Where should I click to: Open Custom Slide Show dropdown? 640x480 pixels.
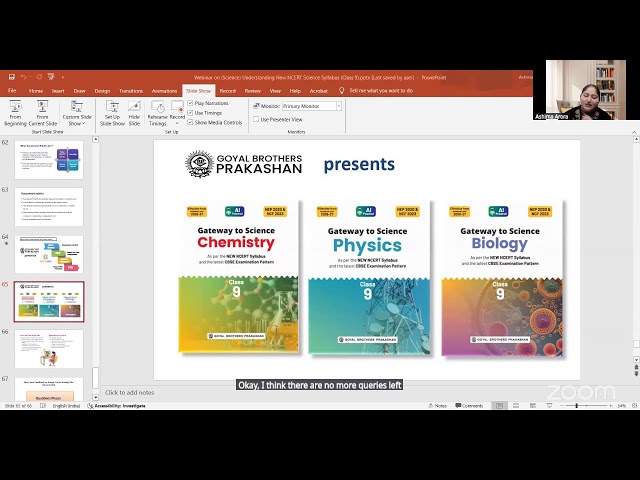77,113
